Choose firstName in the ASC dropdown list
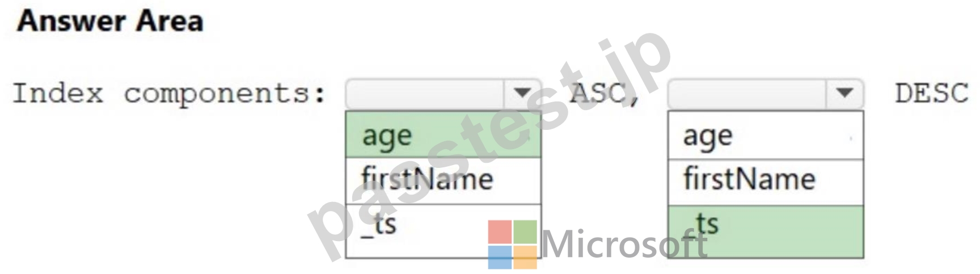The height and width of the screenshot is (274, 980). click(x=443, y=181)
